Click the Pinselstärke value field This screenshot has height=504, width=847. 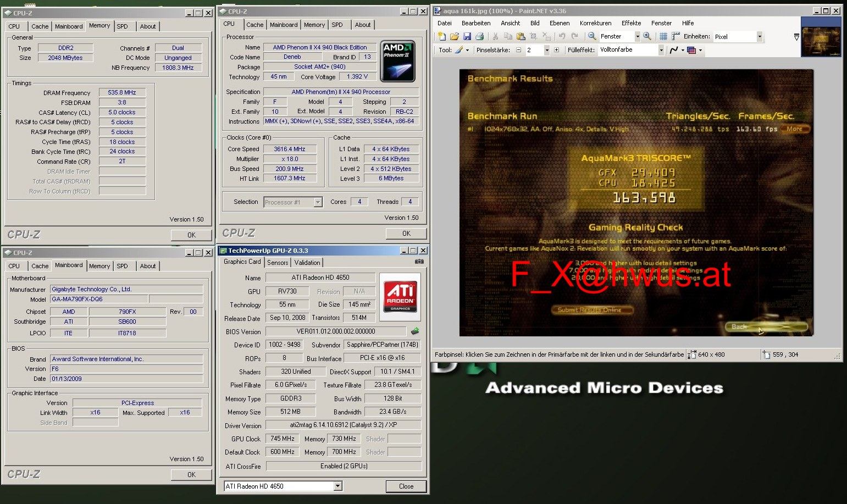pyautogui.click(x=534, y=50)
